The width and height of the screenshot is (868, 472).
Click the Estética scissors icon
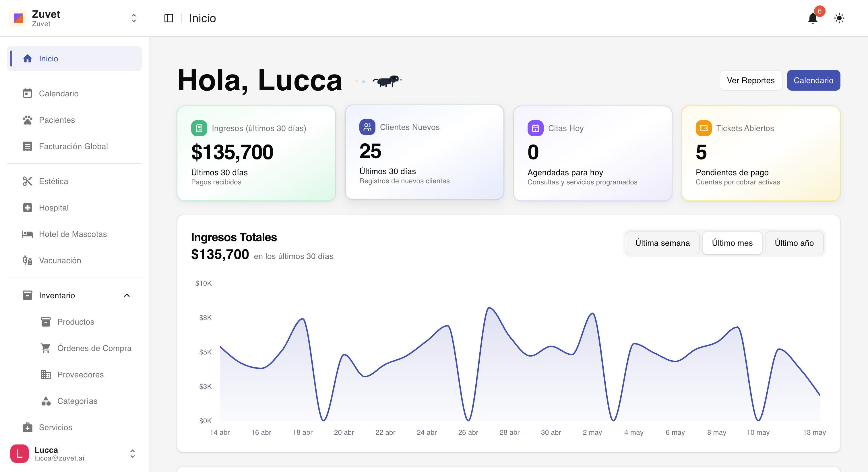point(27,181)
